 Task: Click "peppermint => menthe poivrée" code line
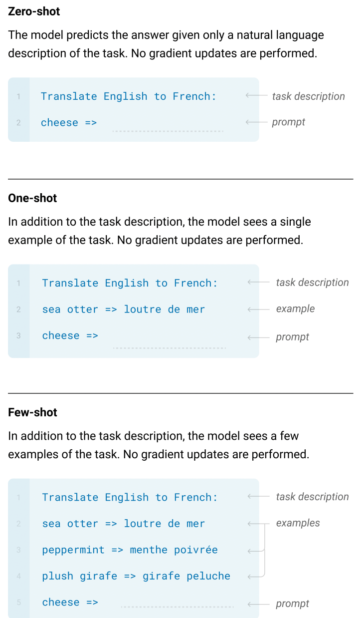pyautogui.click(x=130, y=550)
